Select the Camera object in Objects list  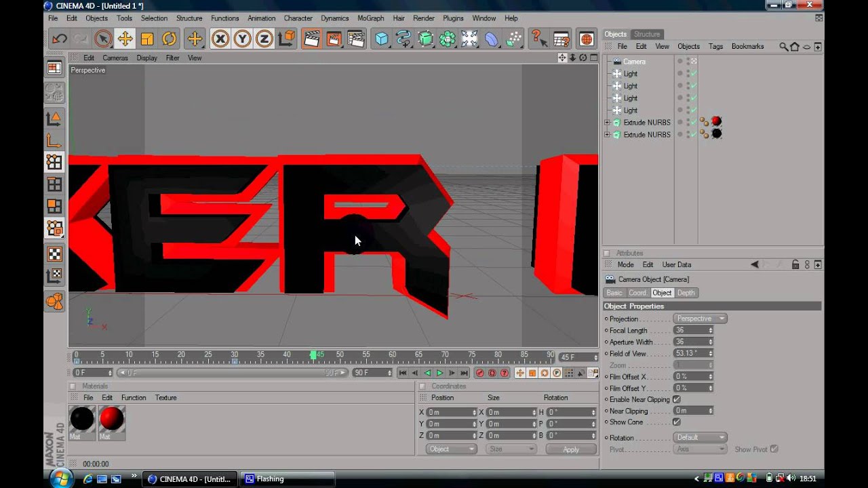[x=634, y=62]
